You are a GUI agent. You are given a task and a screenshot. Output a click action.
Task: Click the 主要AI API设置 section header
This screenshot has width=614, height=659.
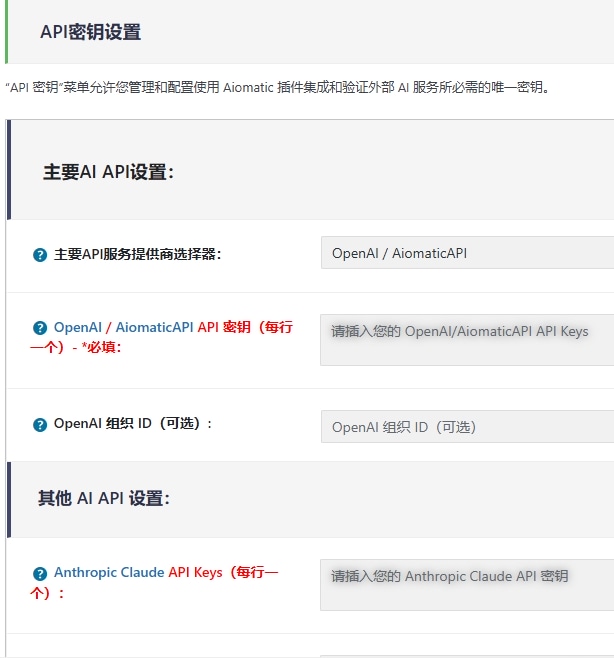click(x=108, y=172)
